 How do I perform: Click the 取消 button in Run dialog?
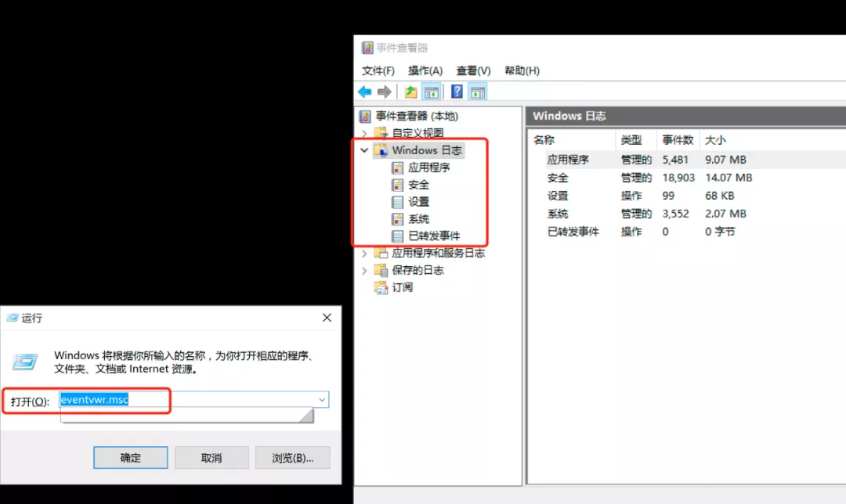coord(211,458)
